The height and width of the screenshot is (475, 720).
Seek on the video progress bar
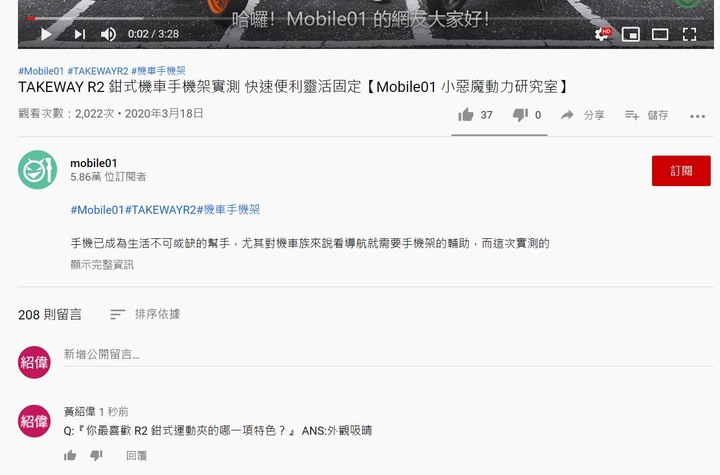(366, 18)
